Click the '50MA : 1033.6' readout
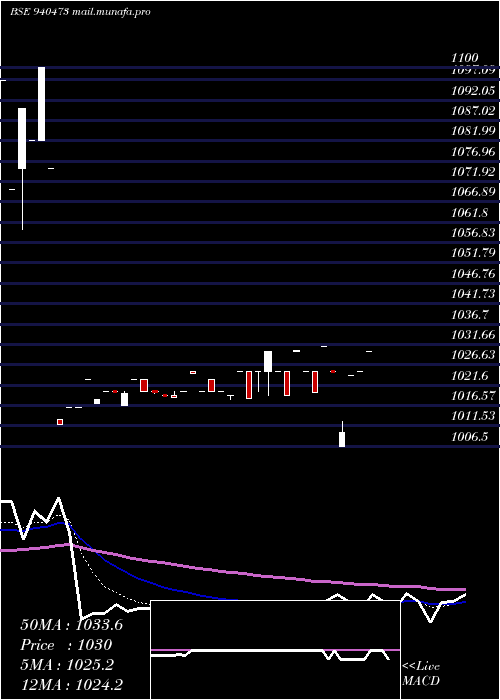 click(x=71, y=625)
